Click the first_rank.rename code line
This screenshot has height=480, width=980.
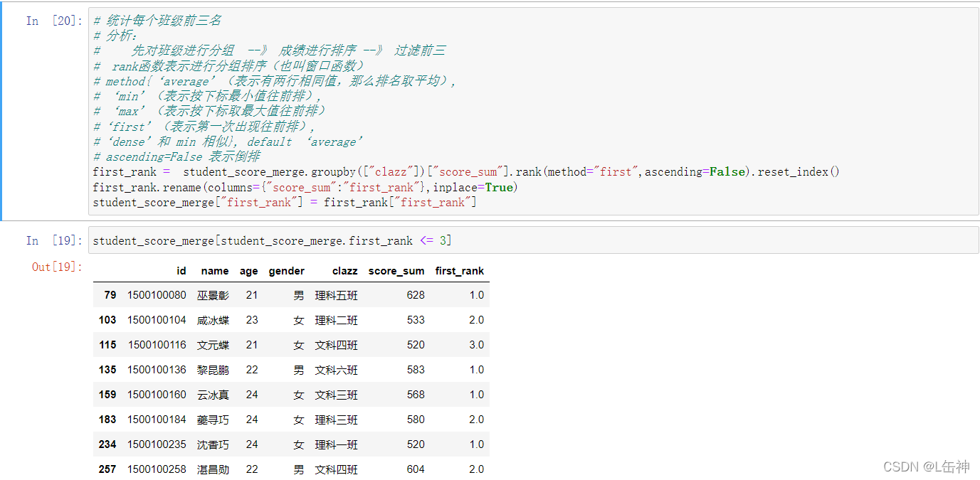[305, 187]
